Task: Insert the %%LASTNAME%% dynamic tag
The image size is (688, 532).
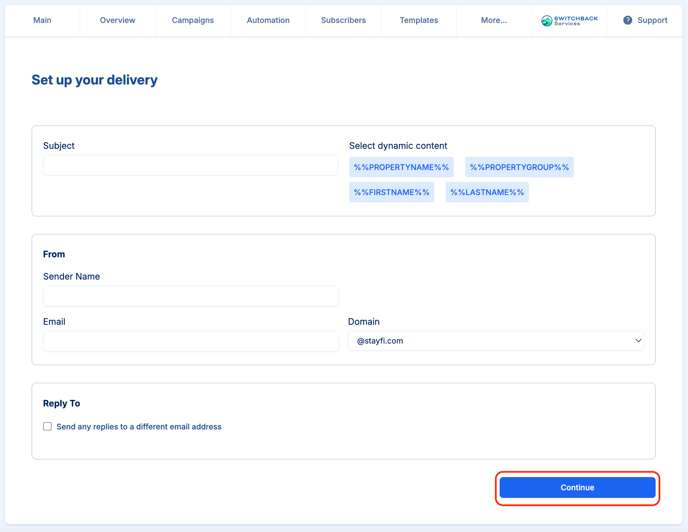Action: [487, 192]
